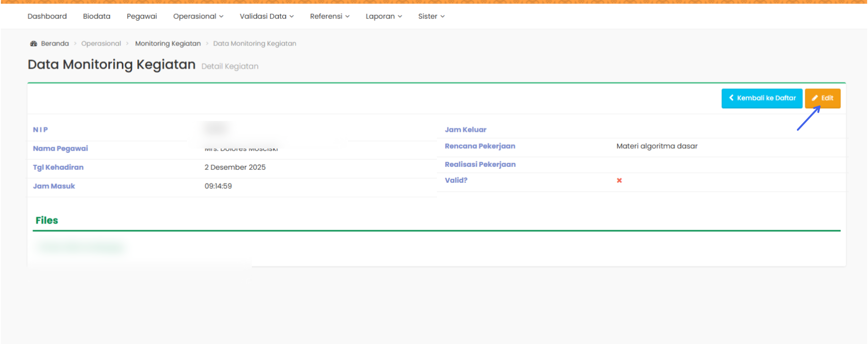
Task: Click the Operasional breadcrumb item
Action: click(x=101, y=44)
